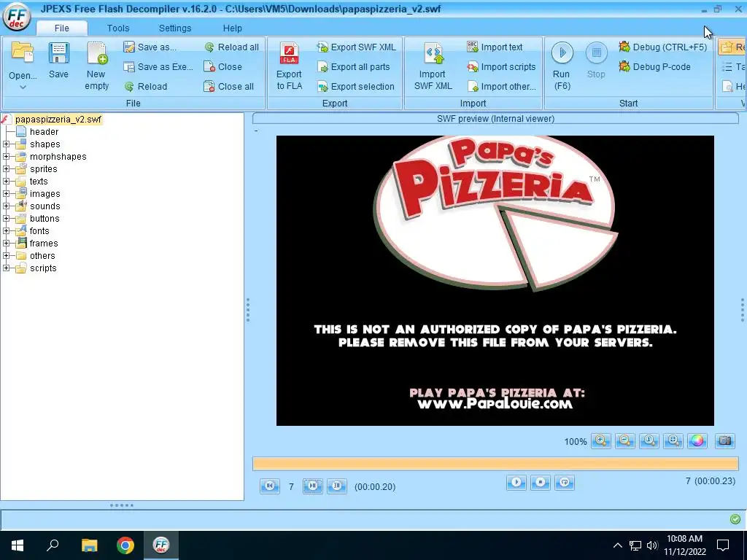Click Import other...

[501, 86]
